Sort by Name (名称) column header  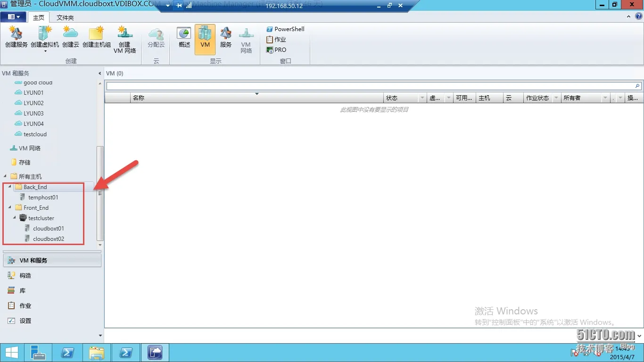pyautogui.click(x=257, y=98)
